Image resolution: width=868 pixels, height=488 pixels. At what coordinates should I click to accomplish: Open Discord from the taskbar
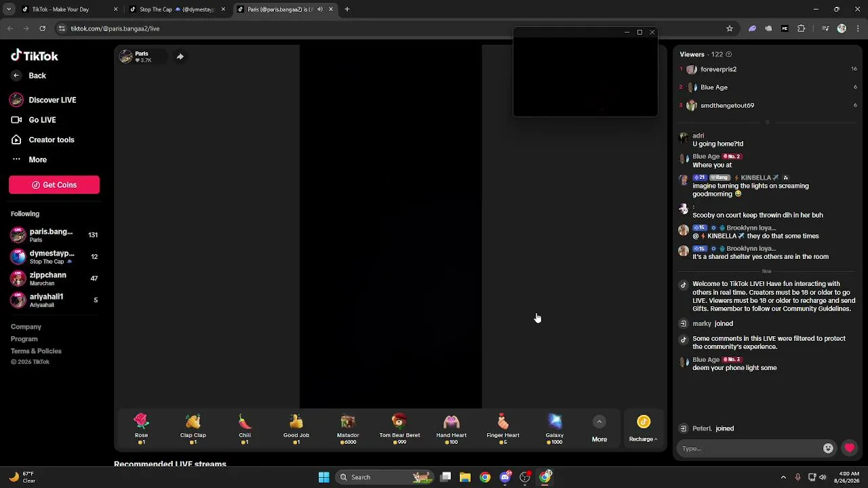pyautogui.click(x=505, y=477)
